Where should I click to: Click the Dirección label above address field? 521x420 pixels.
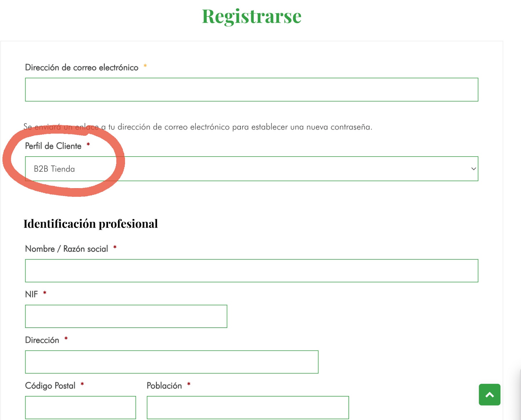[x=42, y=340]
